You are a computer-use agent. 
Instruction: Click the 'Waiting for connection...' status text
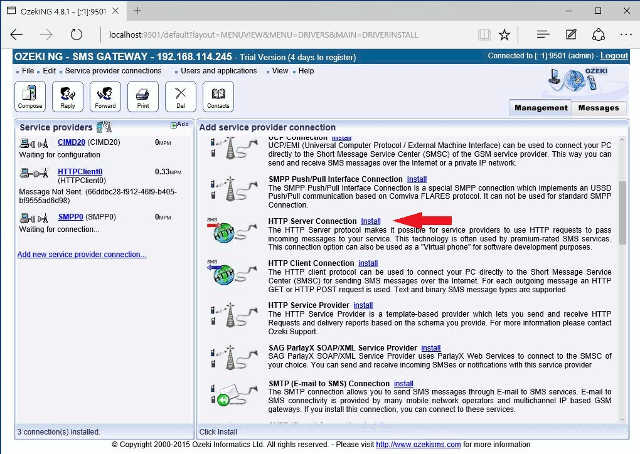point(59,229)
